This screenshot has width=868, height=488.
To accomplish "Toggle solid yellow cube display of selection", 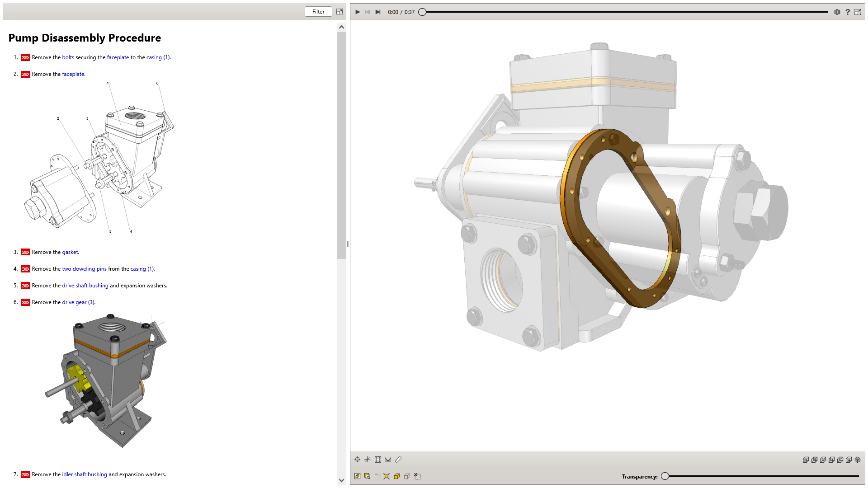I will [397, 476].
